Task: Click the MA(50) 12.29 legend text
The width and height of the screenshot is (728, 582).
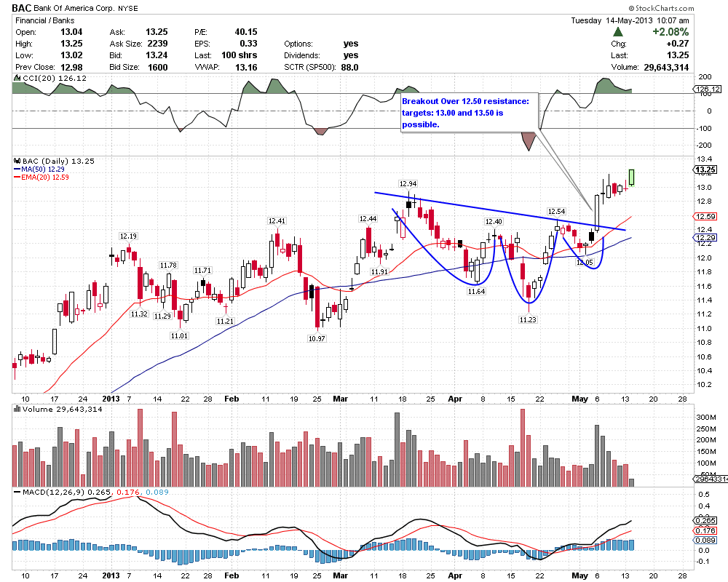Action: coord(43,170)
